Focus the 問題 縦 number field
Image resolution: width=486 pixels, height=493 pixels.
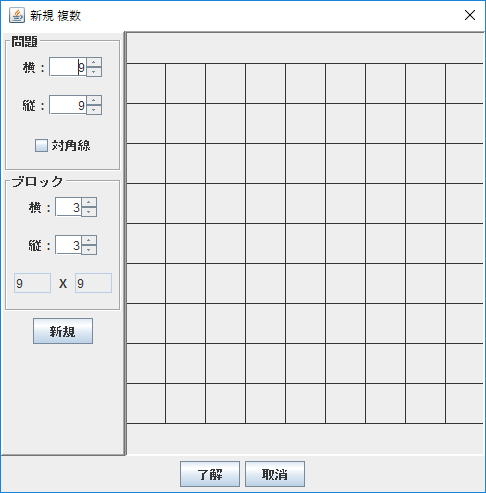point(68,105)
